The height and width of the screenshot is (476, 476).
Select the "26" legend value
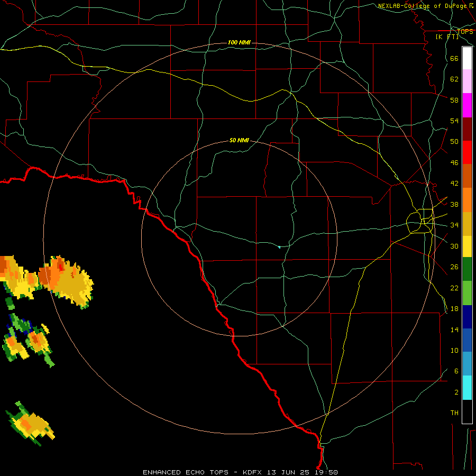[x=454, y=267]
